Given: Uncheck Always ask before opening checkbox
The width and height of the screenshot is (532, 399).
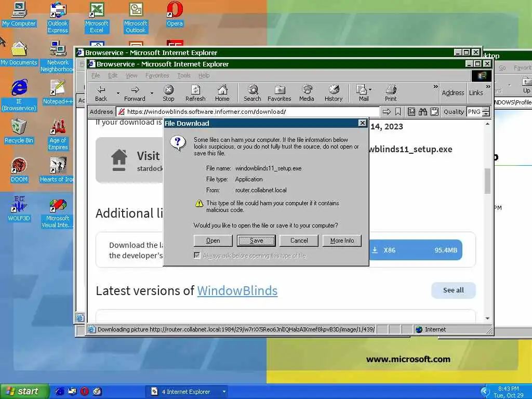Looking at the screenshot, I should 197,255.
